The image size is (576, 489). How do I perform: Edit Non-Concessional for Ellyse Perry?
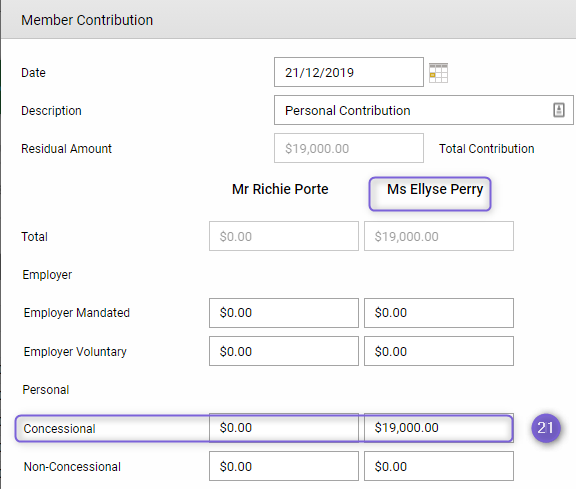pos(439,466)
